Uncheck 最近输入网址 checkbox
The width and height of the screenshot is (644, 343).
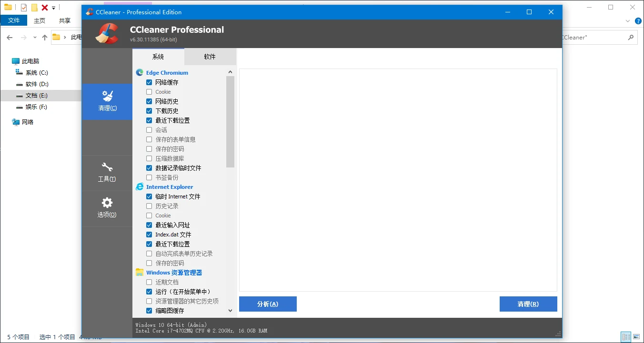pos(149,225)
